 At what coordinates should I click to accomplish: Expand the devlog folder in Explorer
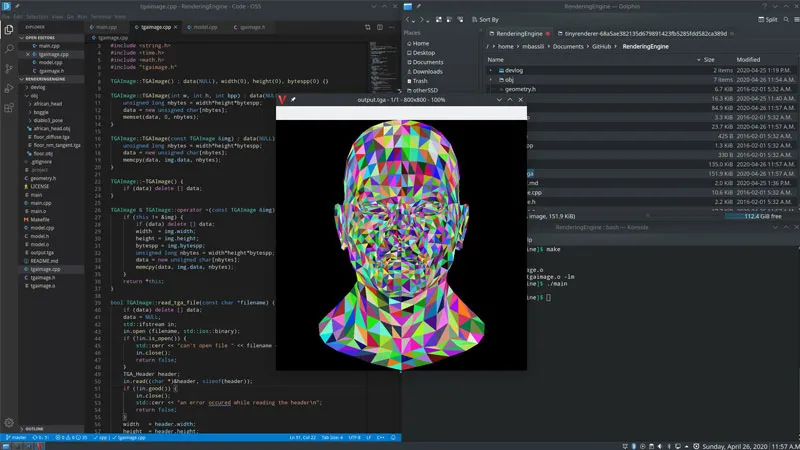(38, 87)
